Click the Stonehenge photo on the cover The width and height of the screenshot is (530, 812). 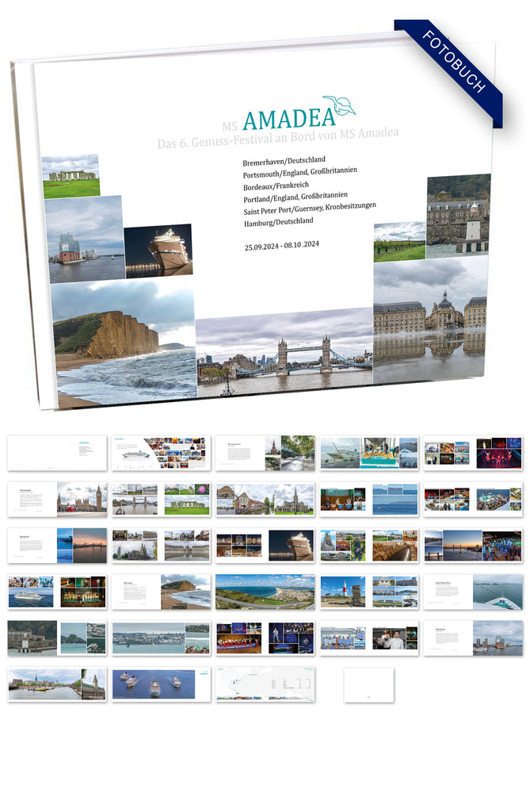[71, 176]
